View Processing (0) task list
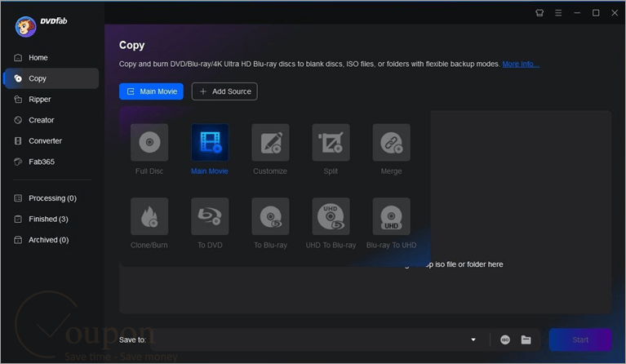 51,198
